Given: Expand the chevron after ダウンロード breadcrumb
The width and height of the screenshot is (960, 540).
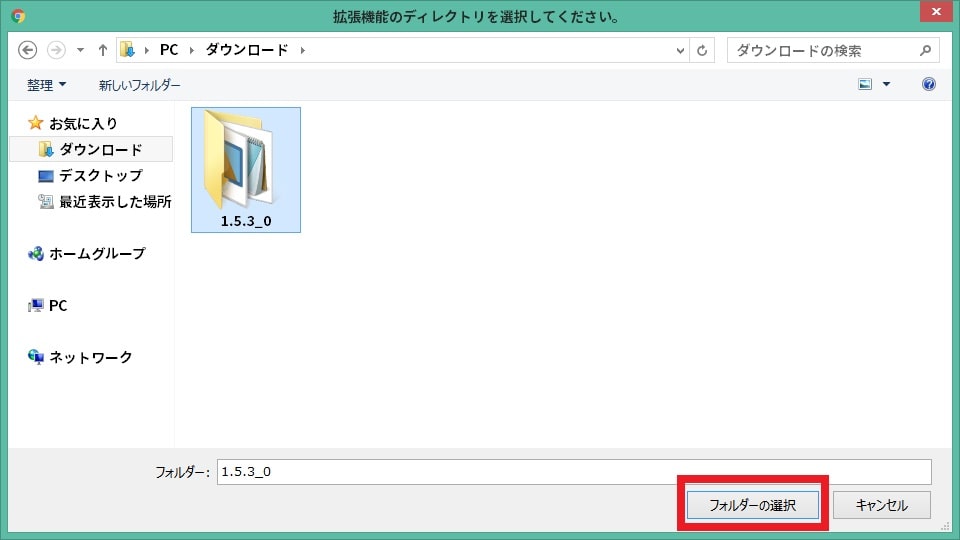Looking at the screenshot, I should pyautogui.click(x=302, y=50).
